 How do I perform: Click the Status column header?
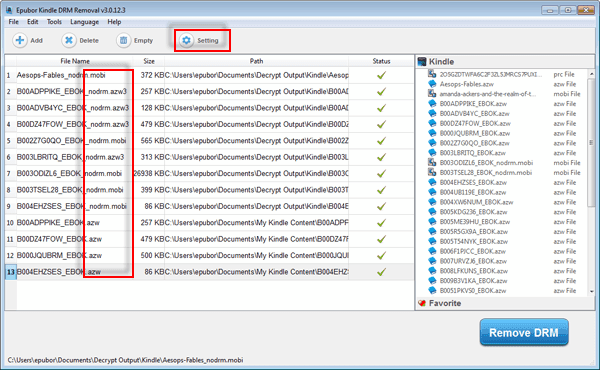[x=381, y=61]
